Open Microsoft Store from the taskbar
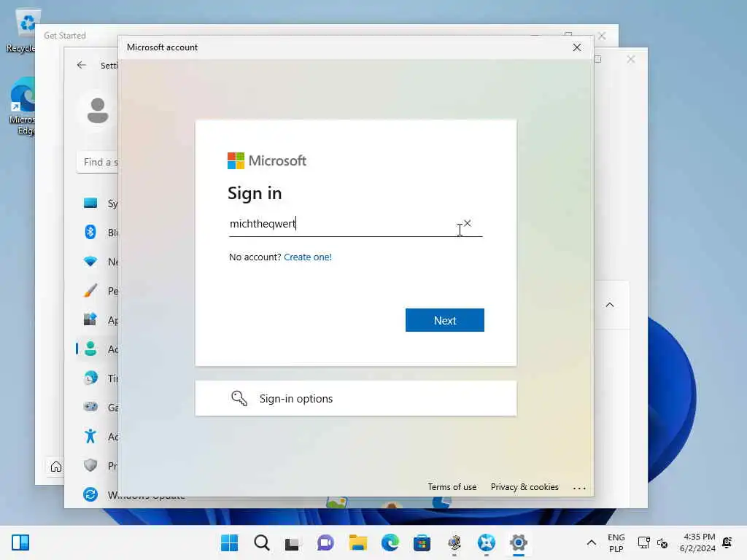Image resolution: width=747 pixels, height=560 pixels. point(422,542)
